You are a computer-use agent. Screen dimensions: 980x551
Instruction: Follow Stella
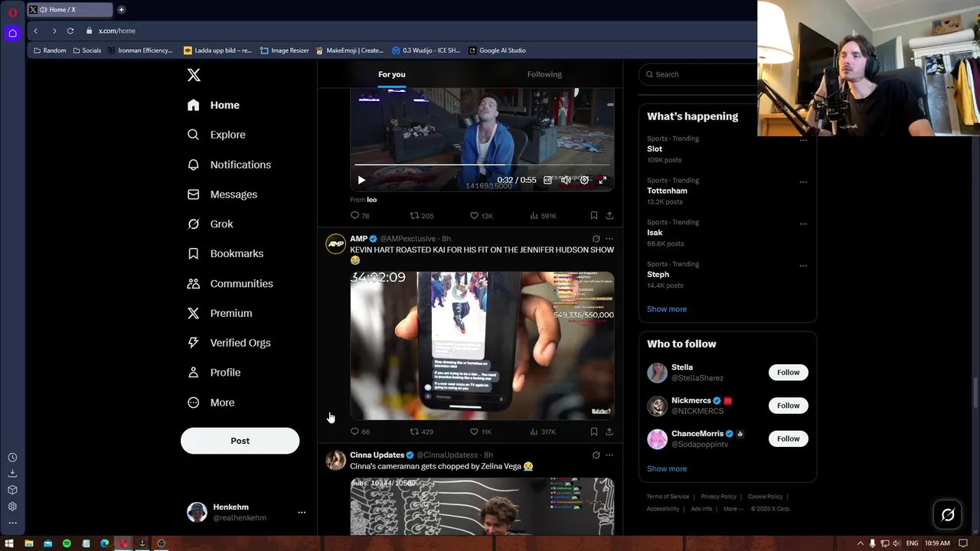pyautogui.click(x=788, y=373)
